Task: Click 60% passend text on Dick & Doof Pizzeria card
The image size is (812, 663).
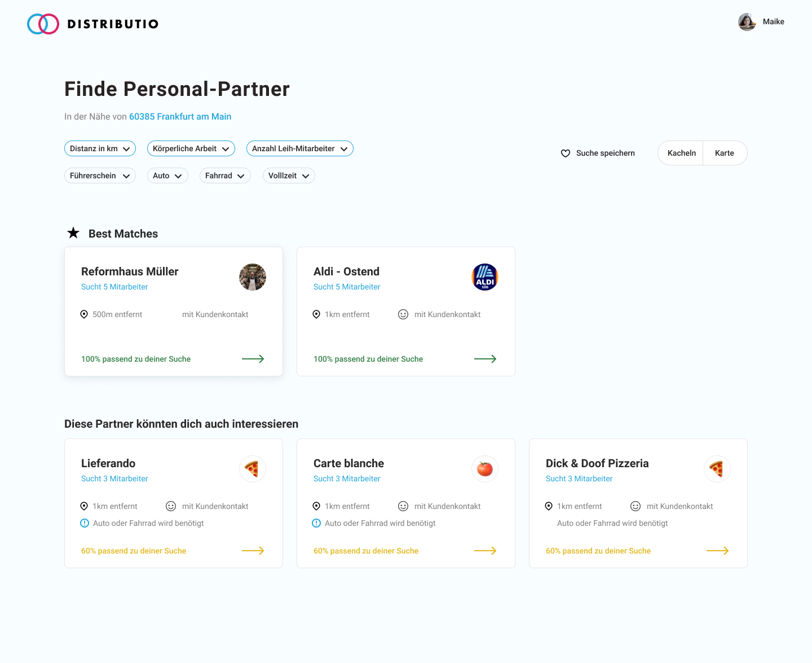Action: [598, 551]
